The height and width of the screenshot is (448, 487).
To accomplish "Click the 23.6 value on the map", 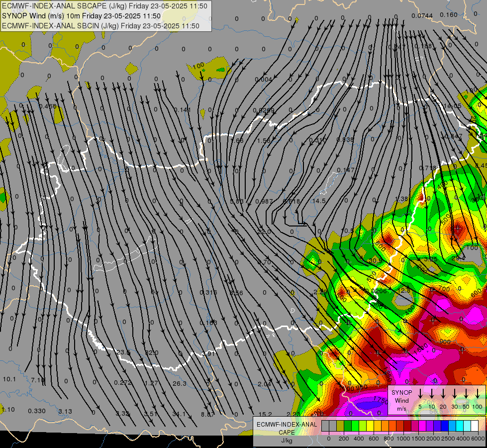I will pyautogui.click(x=123, y=352).
